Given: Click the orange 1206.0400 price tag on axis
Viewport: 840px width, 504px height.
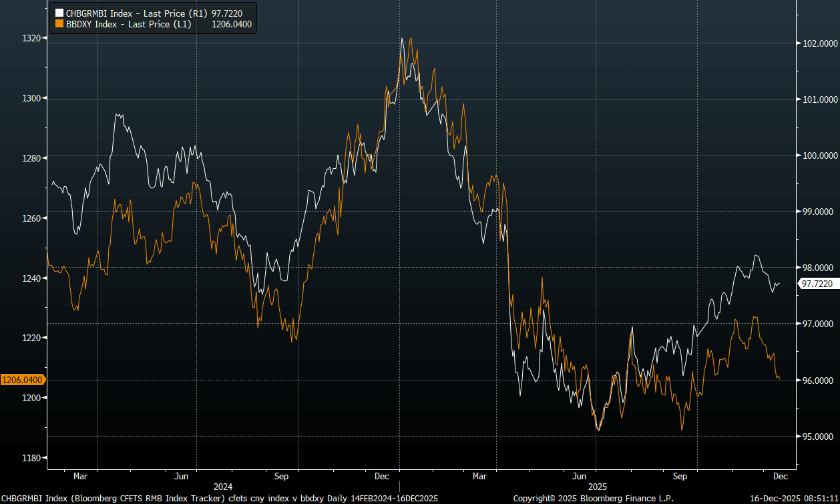Looking at the screenshot, I should (x=22, y=380).
